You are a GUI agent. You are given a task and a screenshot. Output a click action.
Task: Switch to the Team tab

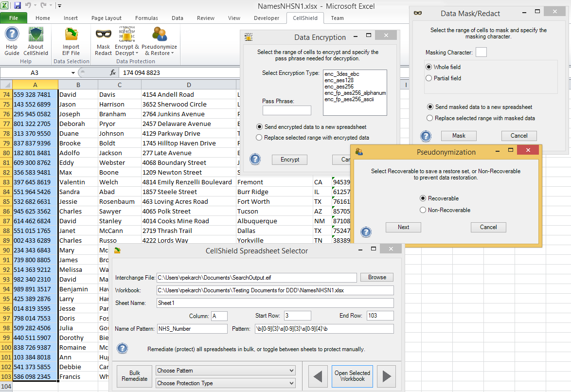[x=337, y=18]
